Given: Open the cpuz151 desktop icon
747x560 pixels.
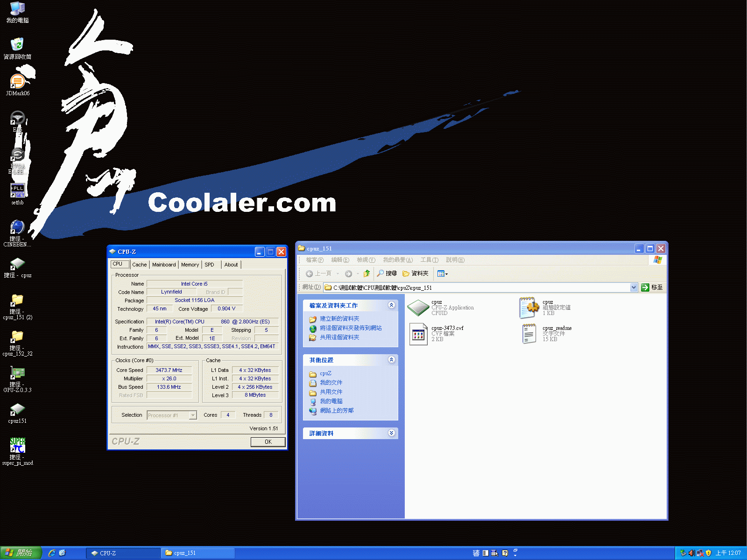Looking at the screenshot, I should pos(17,413).
